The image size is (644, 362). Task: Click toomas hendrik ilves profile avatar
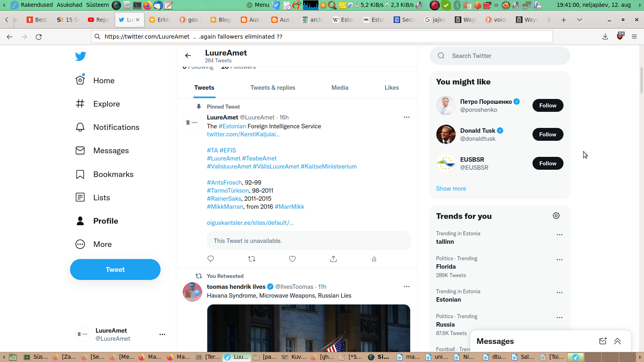click(192, 292)
